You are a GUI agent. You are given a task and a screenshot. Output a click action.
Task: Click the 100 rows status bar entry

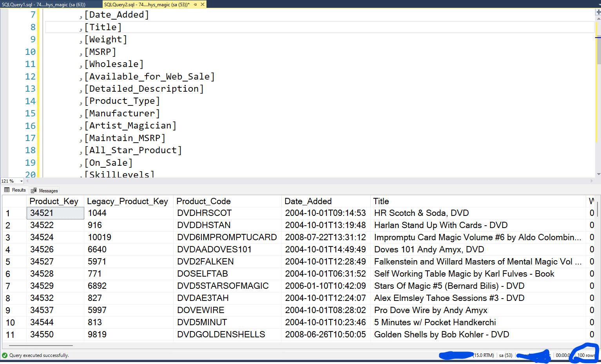tap(586, 355)
